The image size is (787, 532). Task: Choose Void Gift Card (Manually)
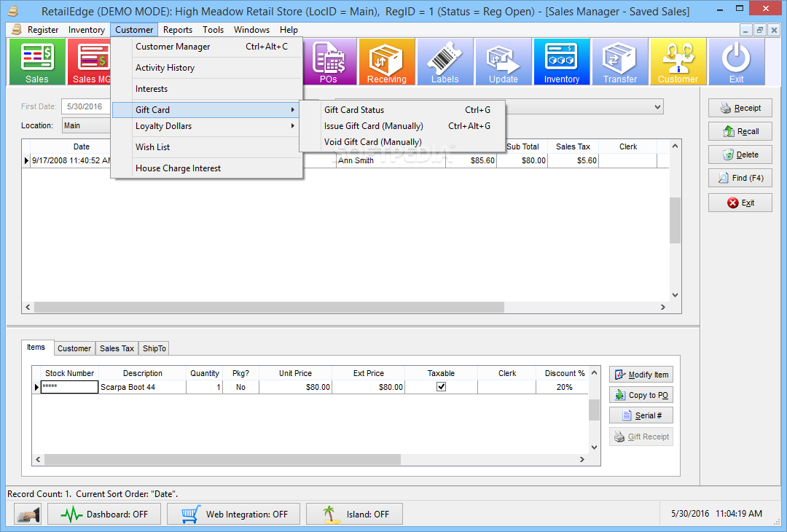(402, 142)
